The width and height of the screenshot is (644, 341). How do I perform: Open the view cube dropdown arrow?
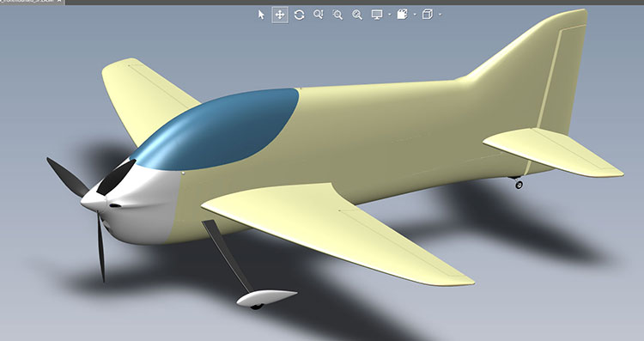click(440, 15)
